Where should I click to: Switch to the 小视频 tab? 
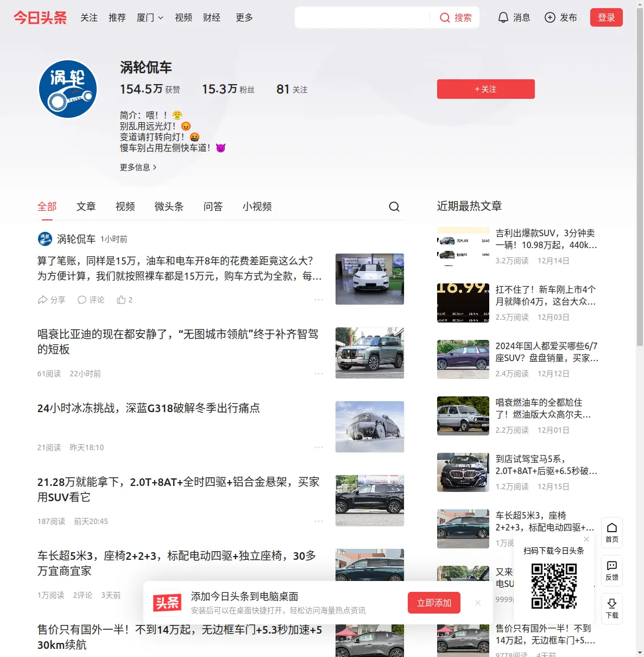[x=257, y=206]
